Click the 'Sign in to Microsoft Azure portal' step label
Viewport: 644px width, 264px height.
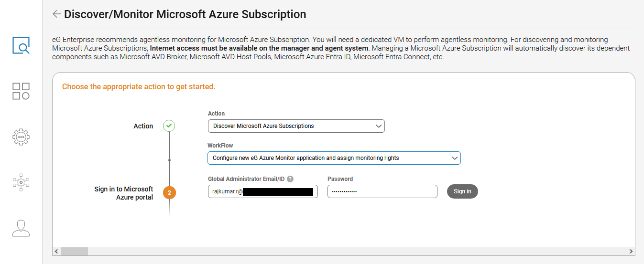pyautogui.click(x=123, y=193)
